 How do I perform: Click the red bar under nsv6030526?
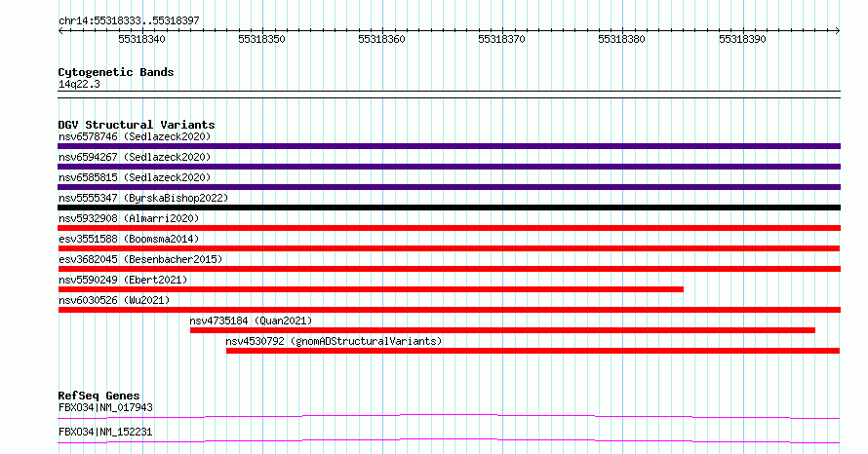[449, 310]
